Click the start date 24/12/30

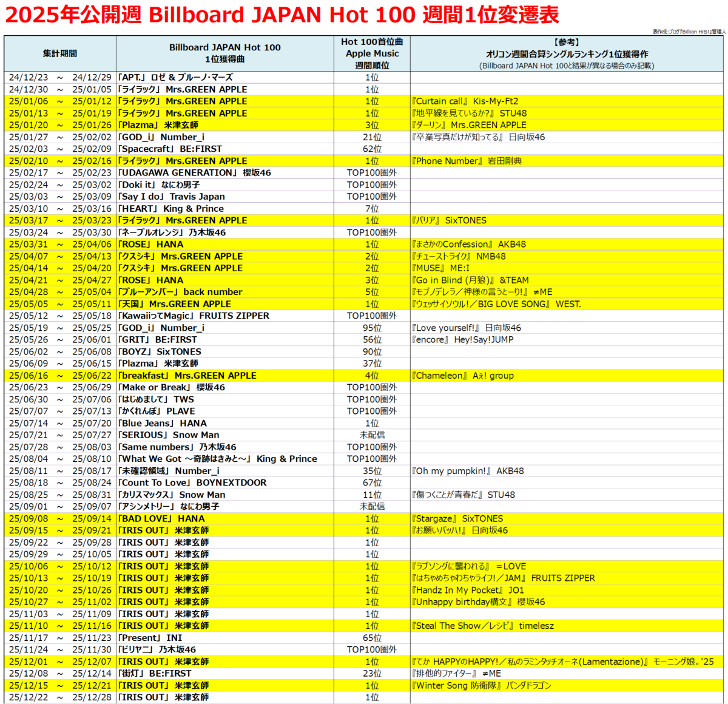[28, 89]
